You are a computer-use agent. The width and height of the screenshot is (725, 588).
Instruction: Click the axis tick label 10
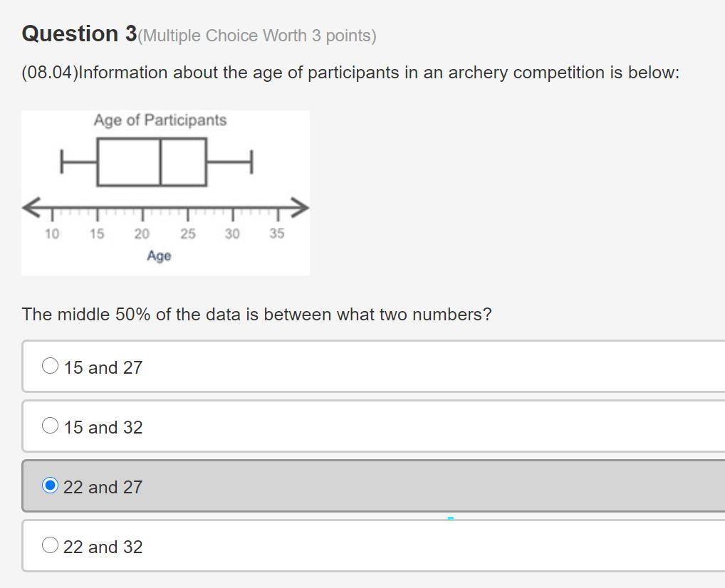tap(52, 233)
